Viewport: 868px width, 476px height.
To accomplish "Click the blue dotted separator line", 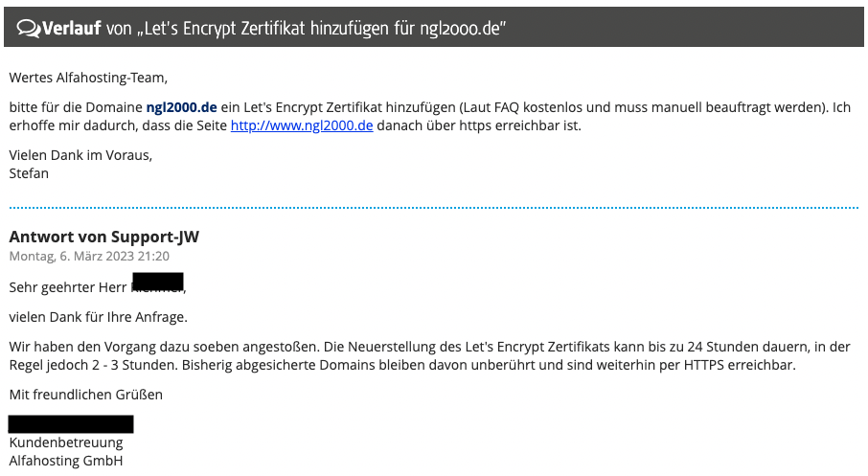I will 433,207.
